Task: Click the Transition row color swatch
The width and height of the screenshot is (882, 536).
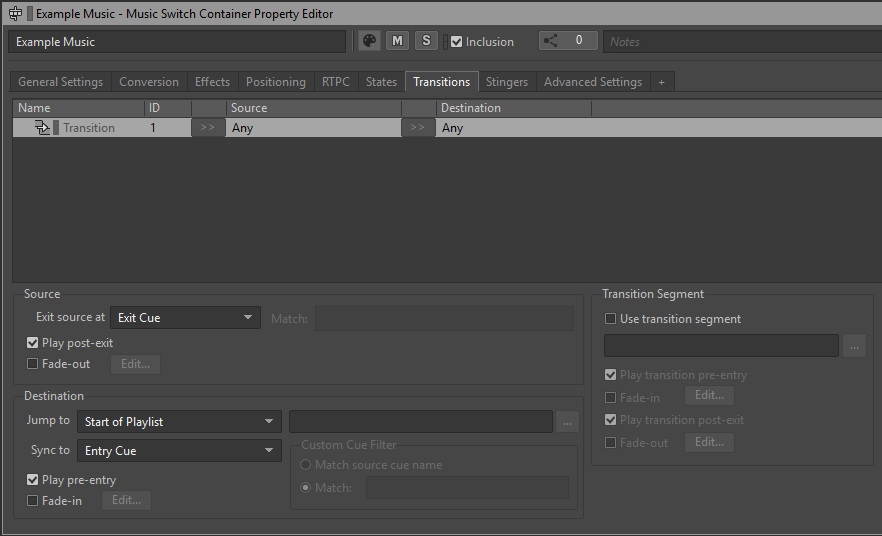Action: (x=56, y=128)
